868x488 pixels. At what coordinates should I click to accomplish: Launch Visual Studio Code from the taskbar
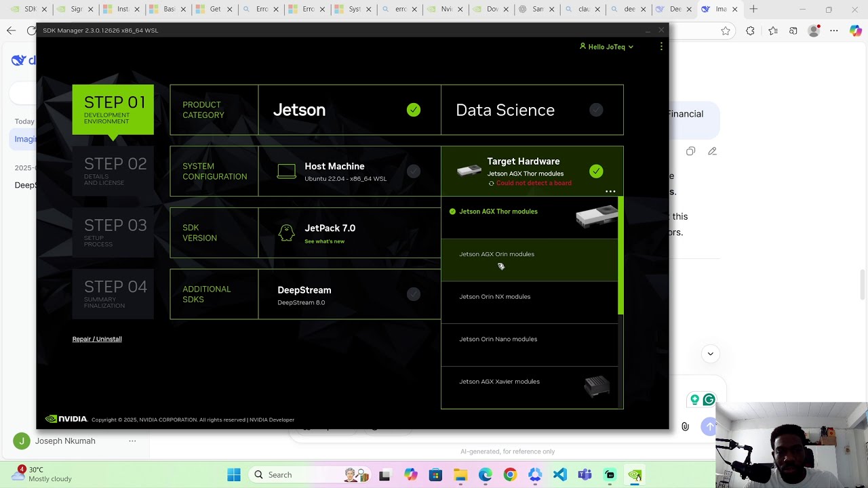pos(560,475)
